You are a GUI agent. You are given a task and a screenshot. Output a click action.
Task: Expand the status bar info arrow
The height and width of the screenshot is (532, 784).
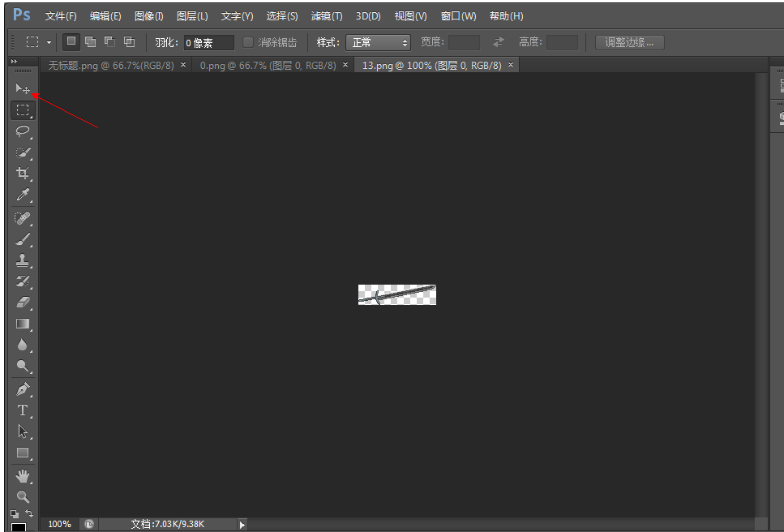click(x=242, y=525)
